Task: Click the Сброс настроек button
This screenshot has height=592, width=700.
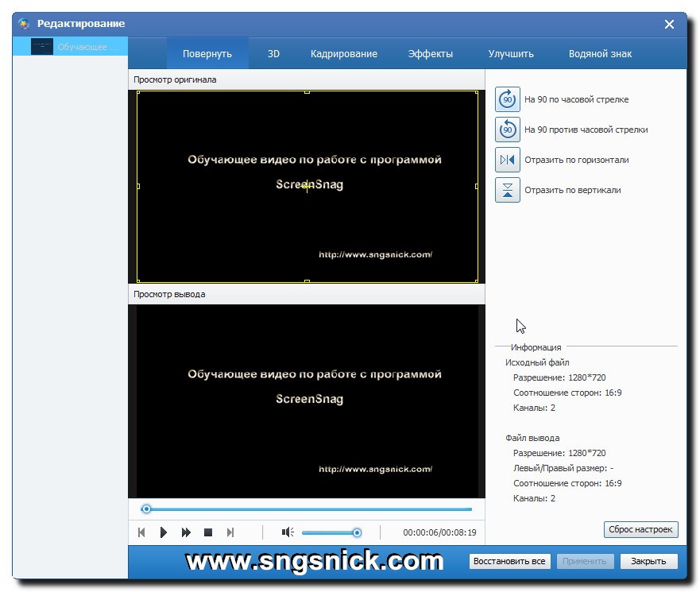Action: [640, 529]
